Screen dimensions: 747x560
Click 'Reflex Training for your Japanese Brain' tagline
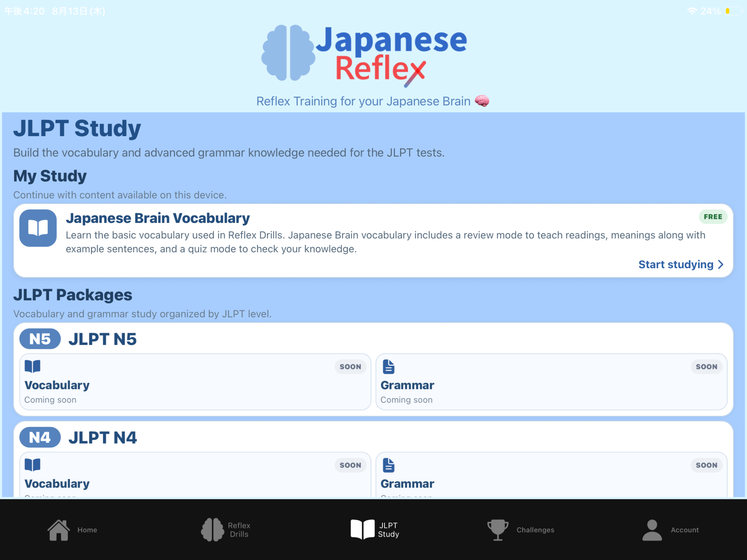point(363,101)
